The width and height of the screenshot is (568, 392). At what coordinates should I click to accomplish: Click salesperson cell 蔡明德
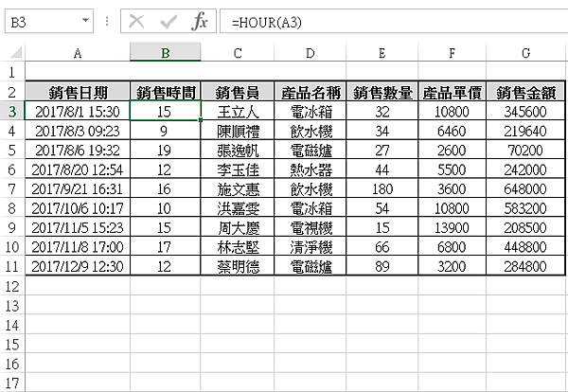point(238,266)
